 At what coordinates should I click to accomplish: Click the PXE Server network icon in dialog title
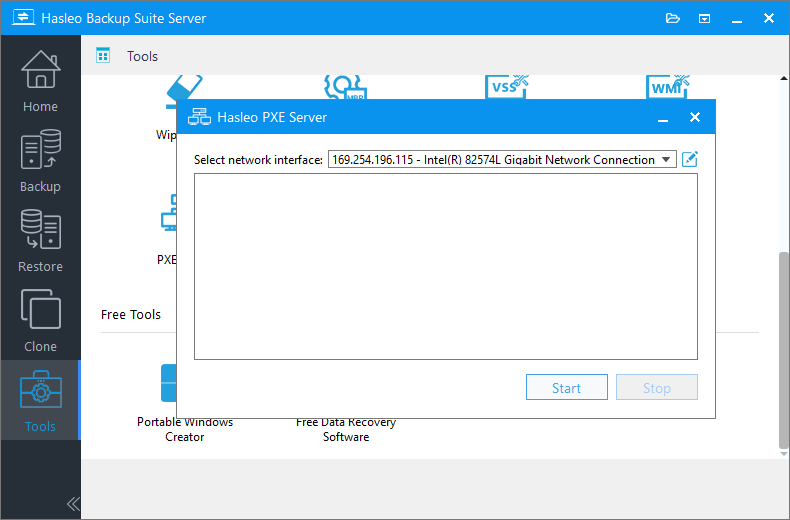pyautogui.click(x=199, y=117)
